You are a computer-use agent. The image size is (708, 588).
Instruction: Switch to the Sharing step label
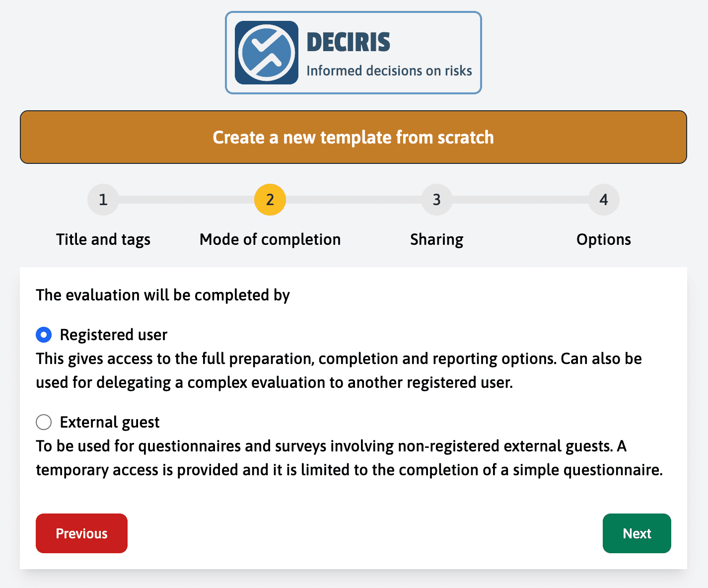coord(436,239)
